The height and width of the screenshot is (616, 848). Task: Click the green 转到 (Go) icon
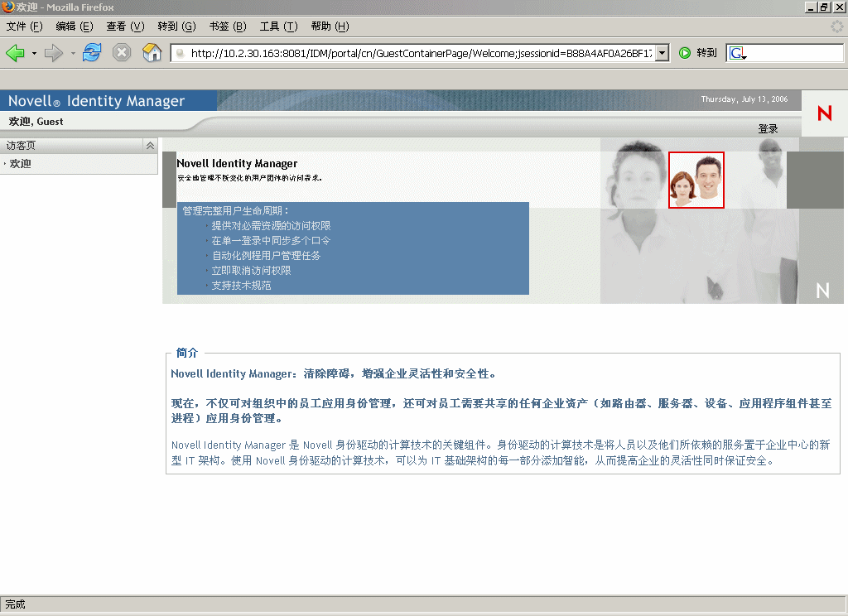click(x=685, y=52)
